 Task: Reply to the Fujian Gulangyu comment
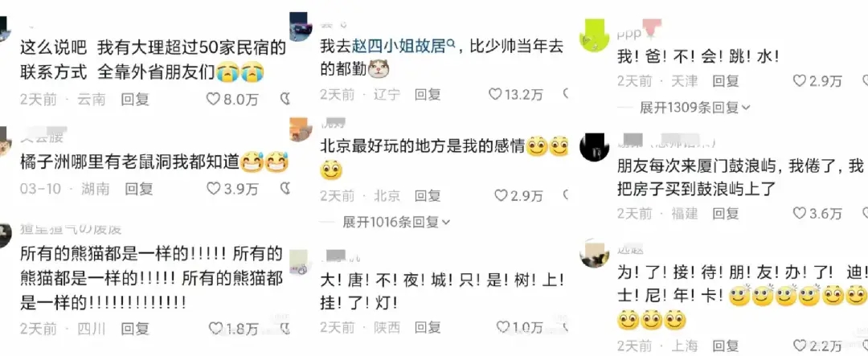click(726, 213)
